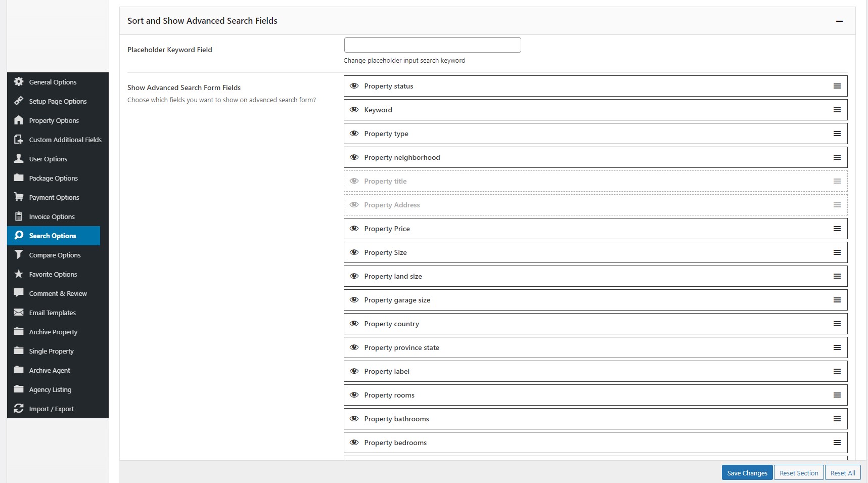Image resolution: width=868 pixels, height=483 pixels.
Task: Show the disabled Property title field
Action: click(354, 181)
